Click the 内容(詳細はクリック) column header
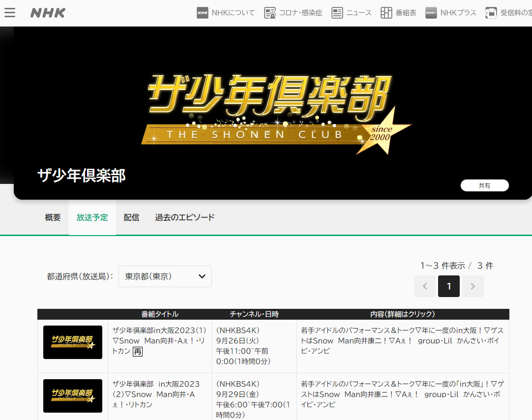This screenshot has height=420, width=532. (402, 314)
